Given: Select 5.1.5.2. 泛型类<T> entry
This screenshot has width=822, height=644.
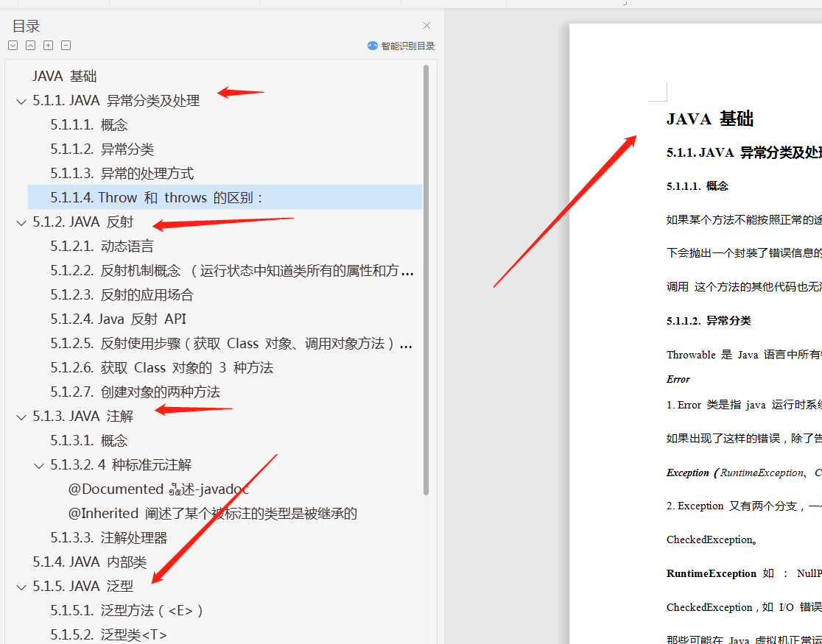Looking at the screenshot, I should (x=108, y=634).
